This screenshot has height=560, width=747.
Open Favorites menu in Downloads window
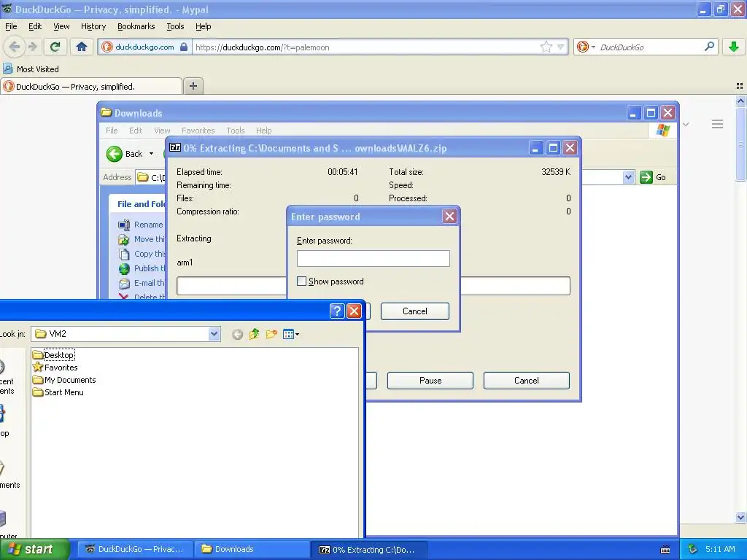(x=198, y=131)
